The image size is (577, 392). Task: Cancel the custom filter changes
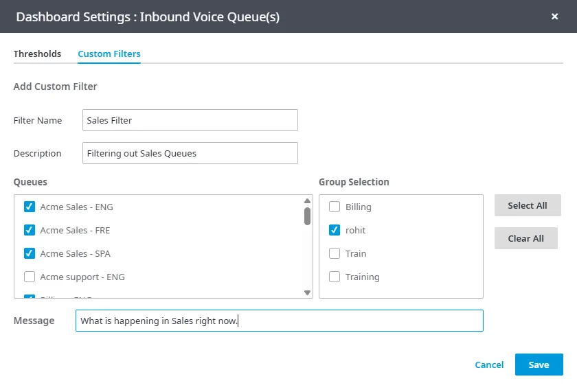pos(489,365)
